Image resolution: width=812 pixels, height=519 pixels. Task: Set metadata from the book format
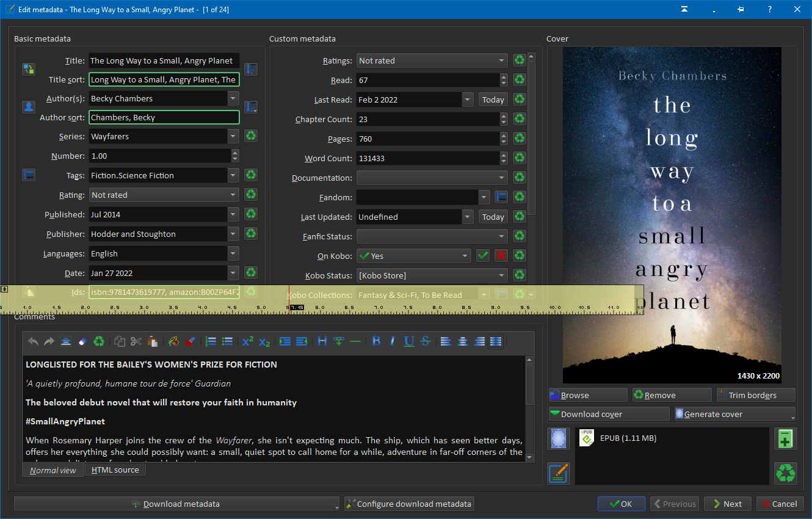click(559, 473)
